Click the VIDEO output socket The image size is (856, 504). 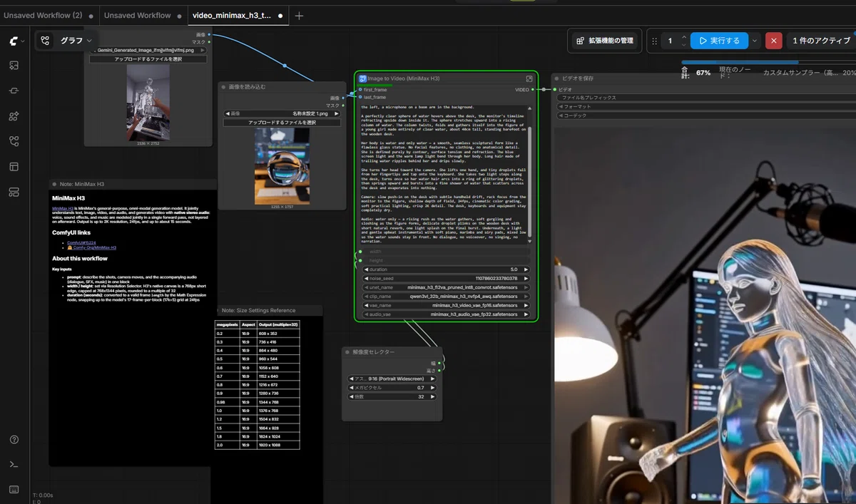coord(534,90)
